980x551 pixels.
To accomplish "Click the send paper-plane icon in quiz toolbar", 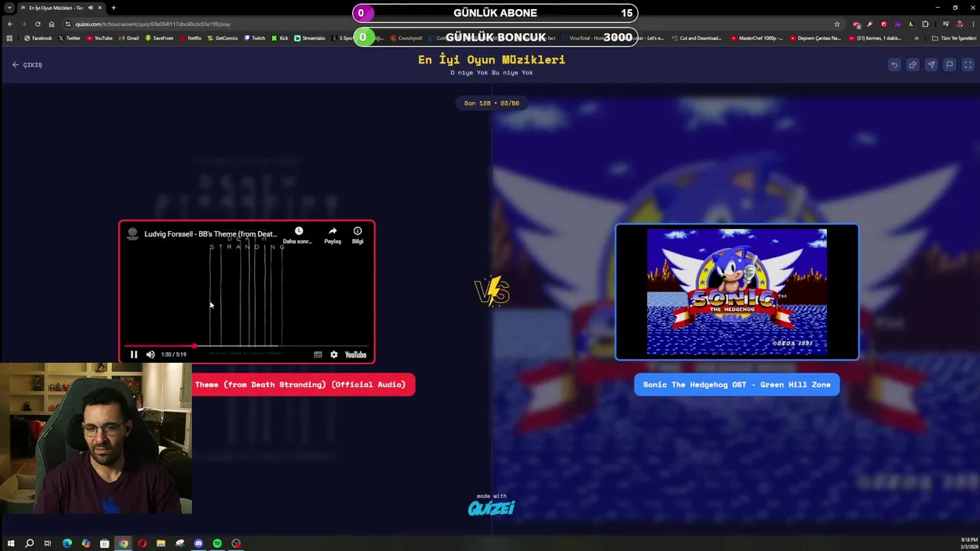I will (931, 65).
